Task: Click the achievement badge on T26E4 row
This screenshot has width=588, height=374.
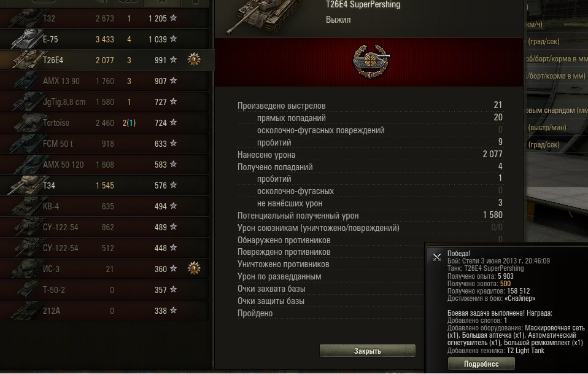Action: (x=194, y=60)
